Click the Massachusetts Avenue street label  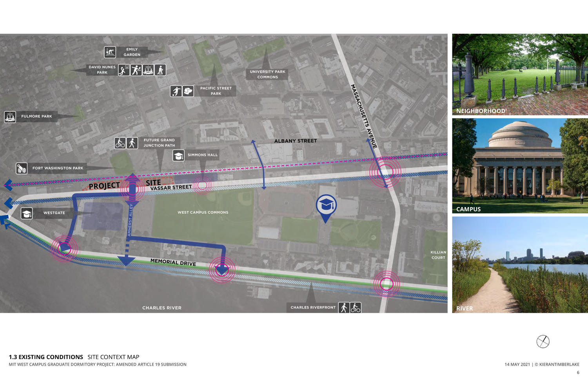[364, 116]
